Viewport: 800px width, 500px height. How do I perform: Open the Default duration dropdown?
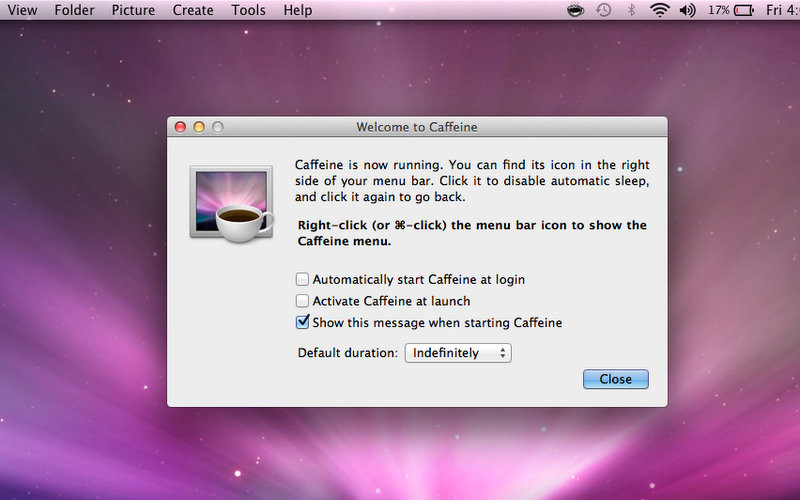[x=458, y=353]
